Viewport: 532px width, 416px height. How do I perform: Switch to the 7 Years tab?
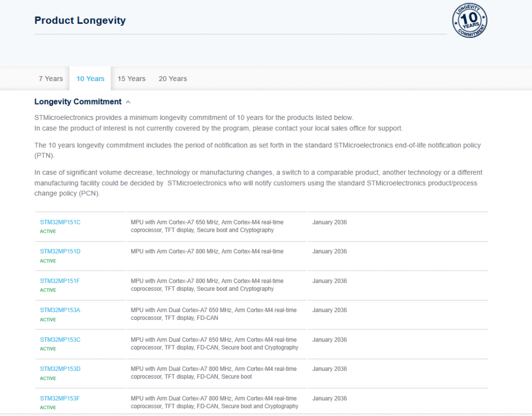coord(51,79)
